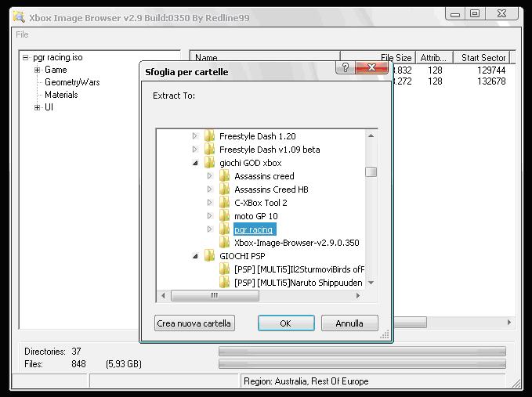The height and width of the screenshot is (397, 532).
Task: Collapse the giochi GOD xbox folder
Action: point(195,163)
